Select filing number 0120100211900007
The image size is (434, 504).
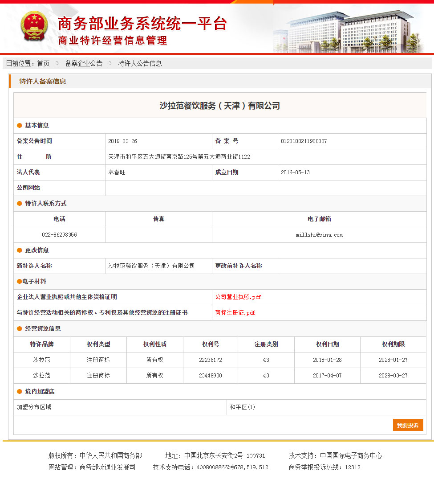point(304,141)
